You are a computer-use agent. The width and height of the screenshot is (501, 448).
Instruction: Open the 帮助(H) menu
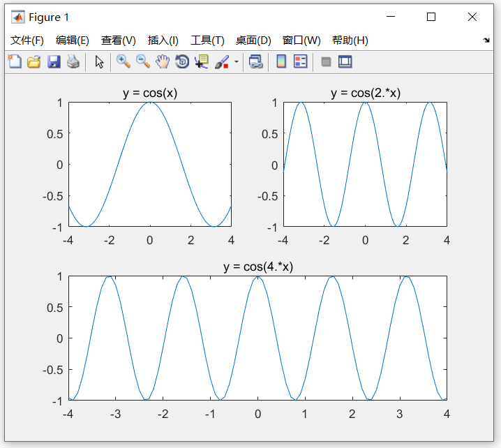(x=350, y=40)
